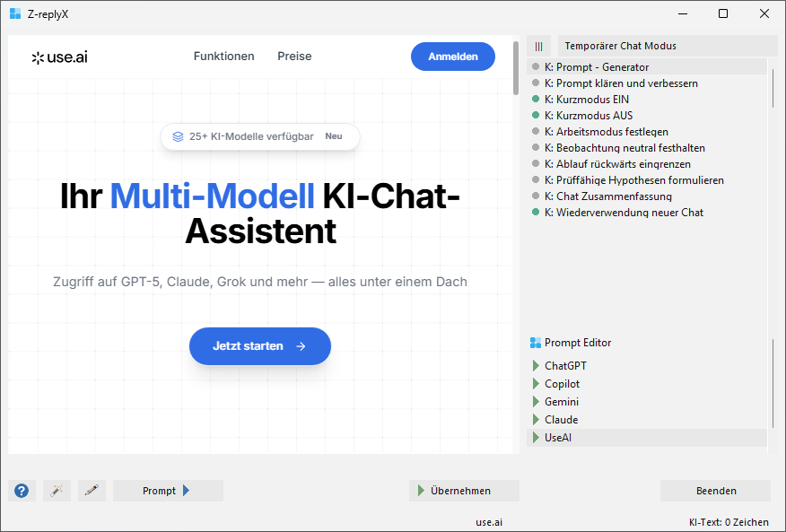Click the Z-replyX app icon in title bar
The width and height of the screenshot is (786, 532).
(x=15, y=13)
